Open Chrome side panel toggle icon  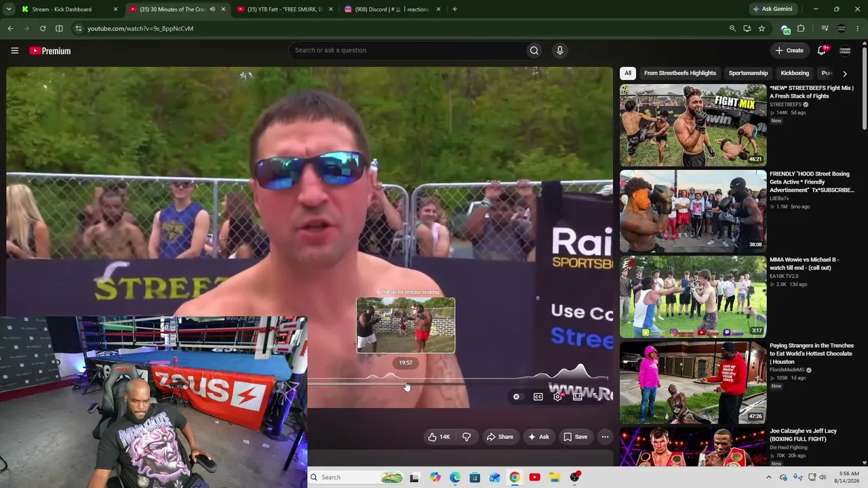[x=59, y=28]
